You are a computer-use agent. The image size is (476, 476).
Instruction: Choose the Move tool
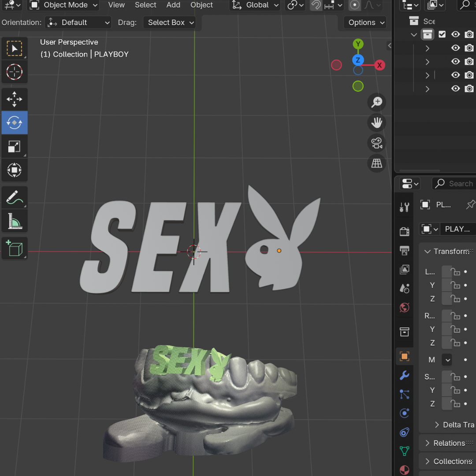tap(14, 99)
